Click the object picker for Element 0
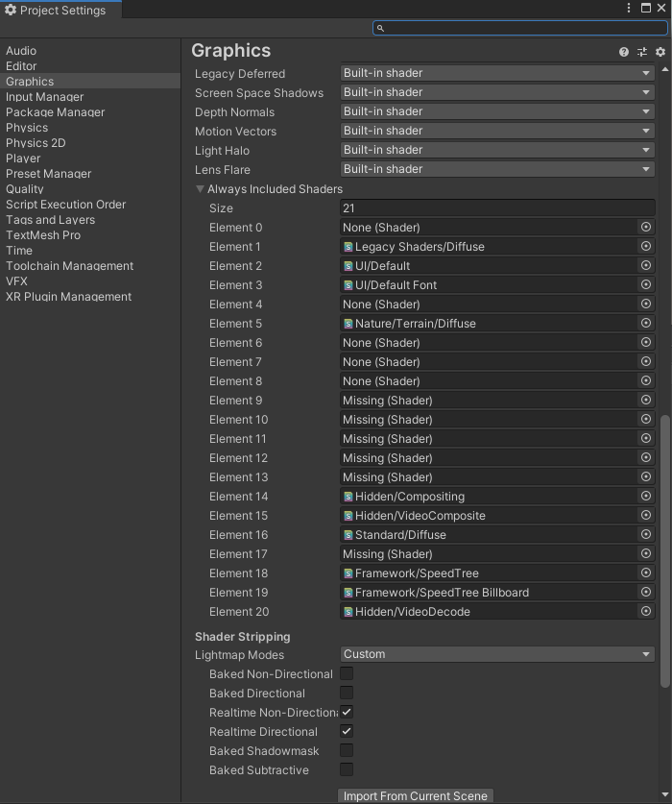 tap(646, 228)
